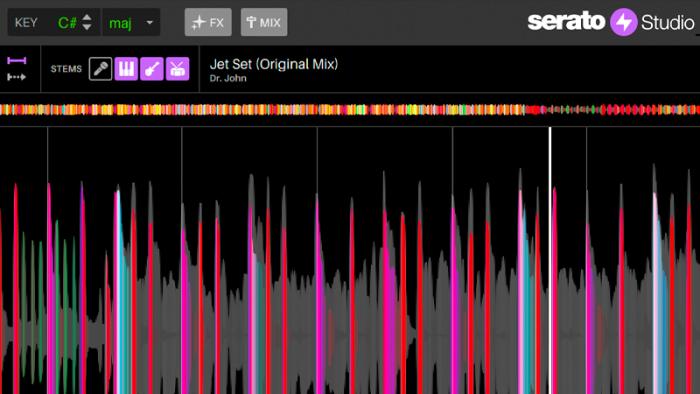Click the white playhead line in waveform

click(550, 260)
